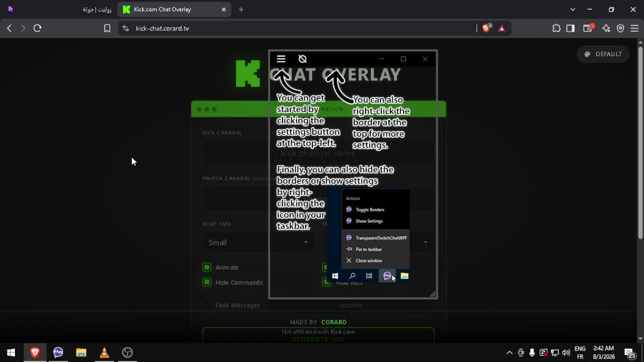Screen dimensions: 644x362
Task: Switch to Brave in the taskbar
Action: pyautogui.click(x=35, y=352)
